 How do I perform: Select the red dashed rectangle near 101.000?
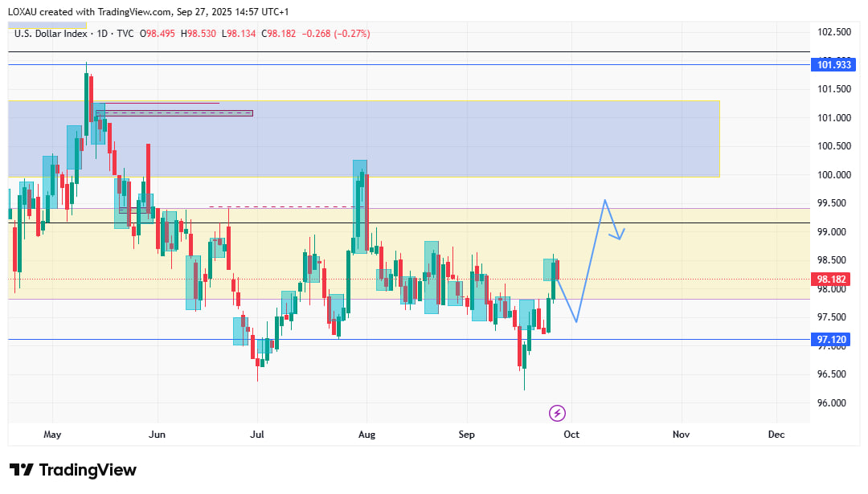click(174, 113)
